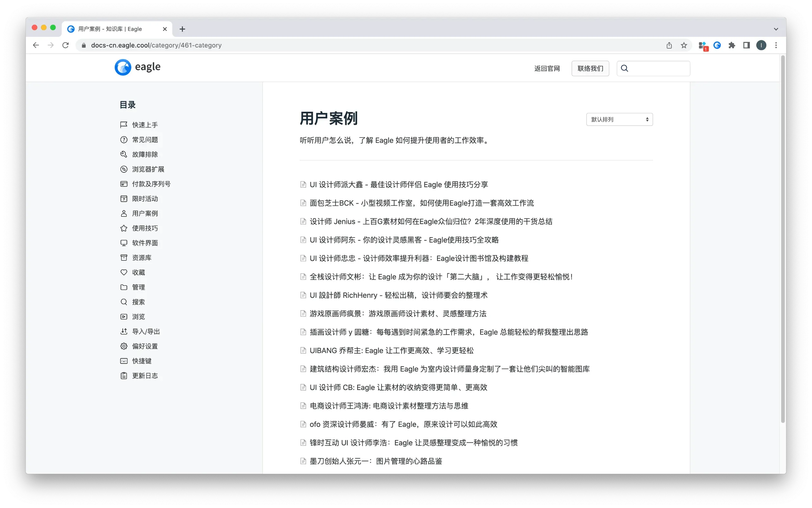Go back to previous page

pos(36,45)
